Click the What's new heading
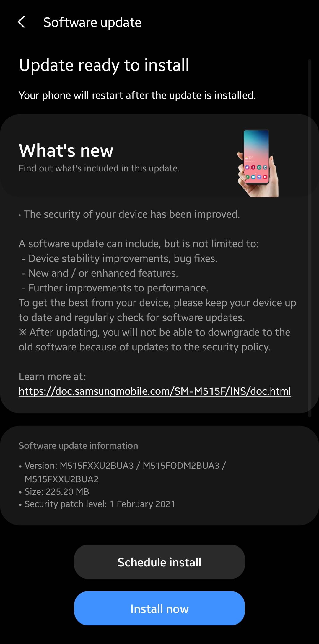The height and width of the screenshot is (644, 319). (66, 150)
